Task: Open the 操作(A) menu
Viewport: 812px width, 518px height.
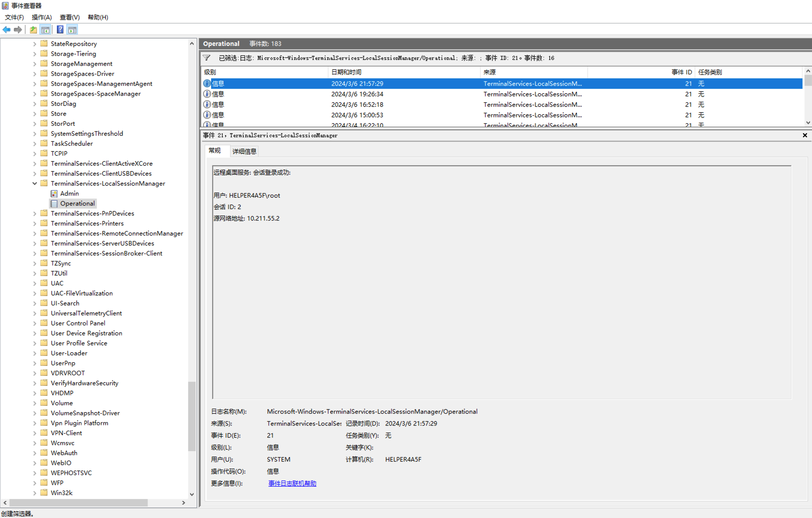Action: 41,17
